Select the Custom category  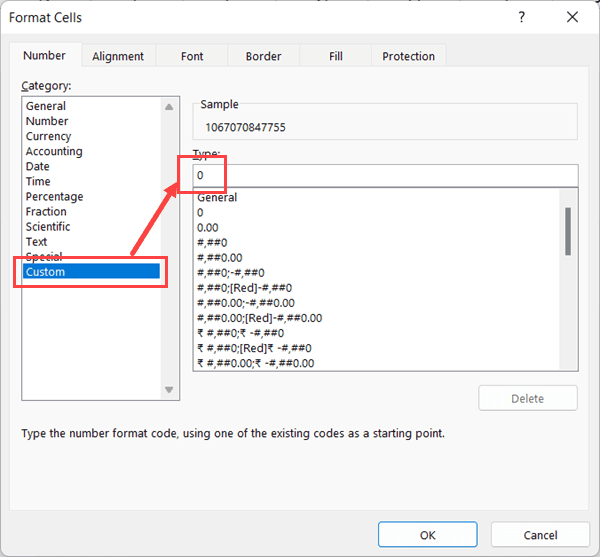(x=46, y=272)
